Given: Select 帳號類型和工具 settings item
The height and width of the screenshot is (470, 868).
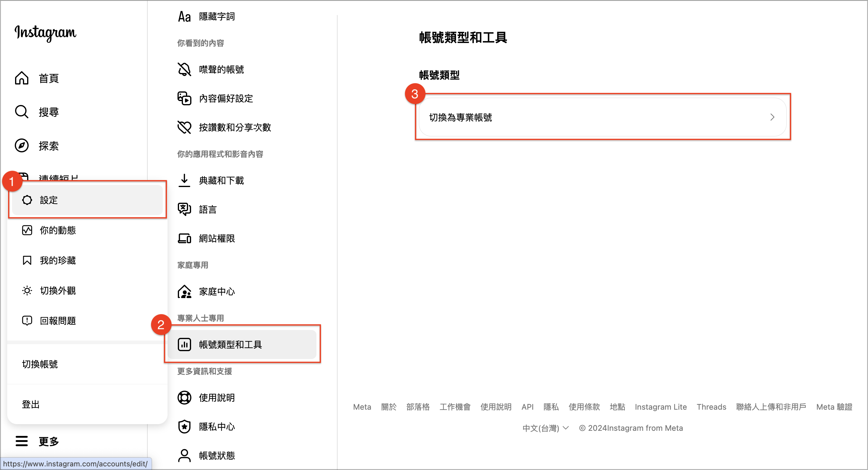Looking at the screenshot, I should tap(242, 345).
